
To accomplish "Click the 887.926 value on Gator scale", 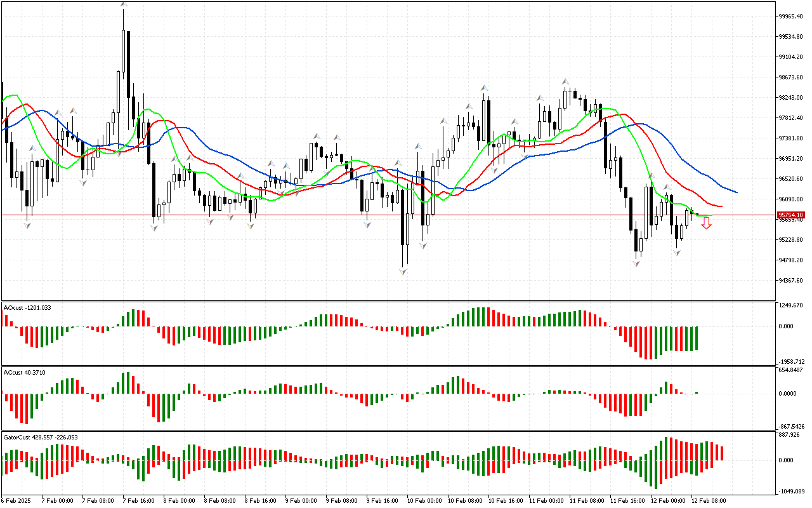I will [790, 435].
